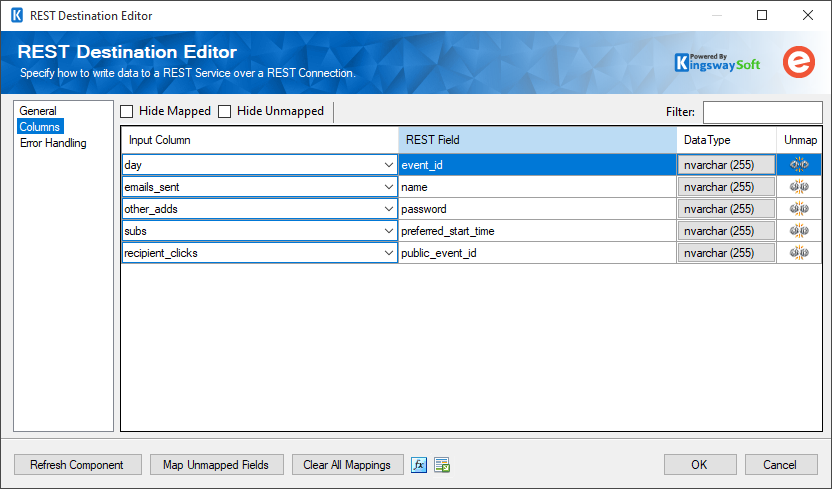This screenshot has height=489, width=832.
Task: Close the REST Destination Editor window
Action: click(808, 15)
